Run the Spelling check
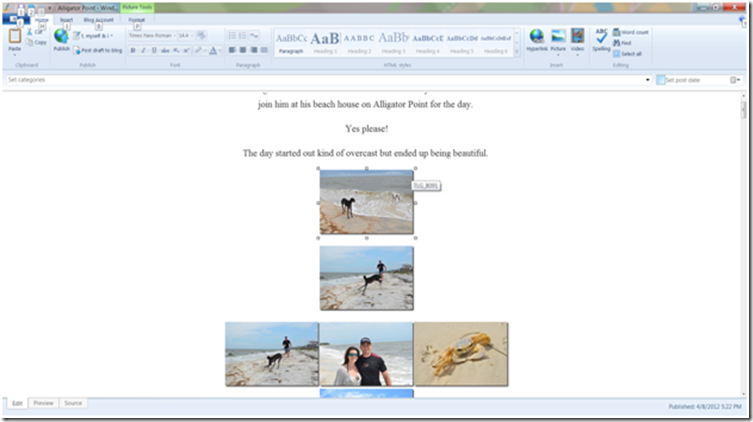 tap(601, 40)
